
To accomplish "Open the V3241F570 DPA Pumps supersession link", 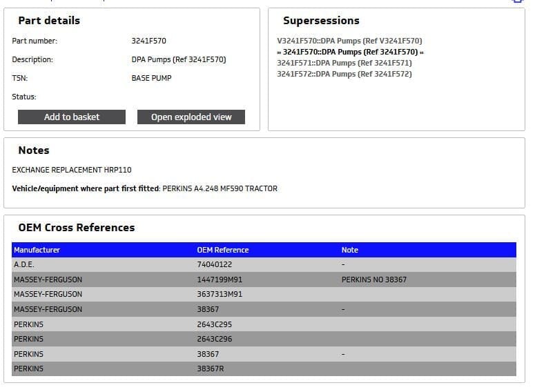I will (349, 41).
